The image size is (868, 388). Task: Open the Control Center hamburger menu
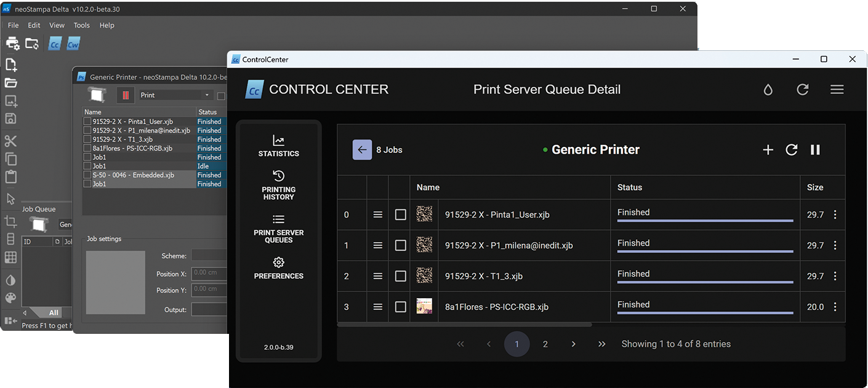coord(837,90)
